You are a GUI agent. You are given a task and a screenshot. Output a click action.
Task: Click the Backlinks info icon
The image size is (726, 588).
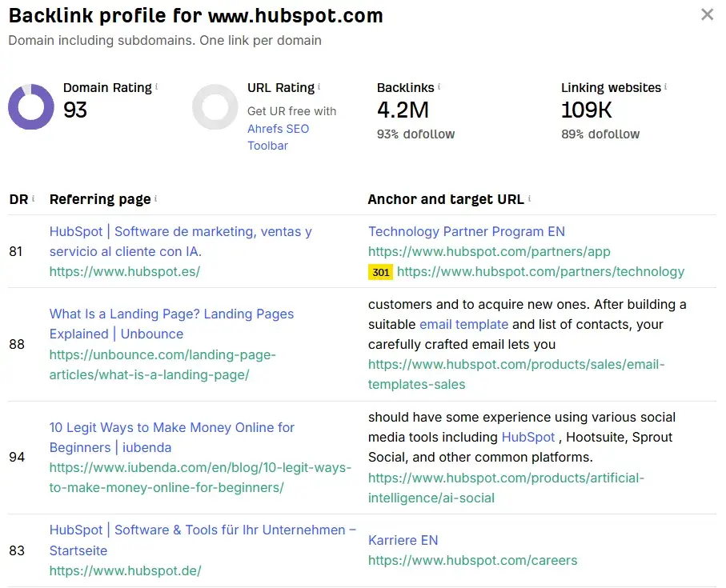[x=439, y=86]
